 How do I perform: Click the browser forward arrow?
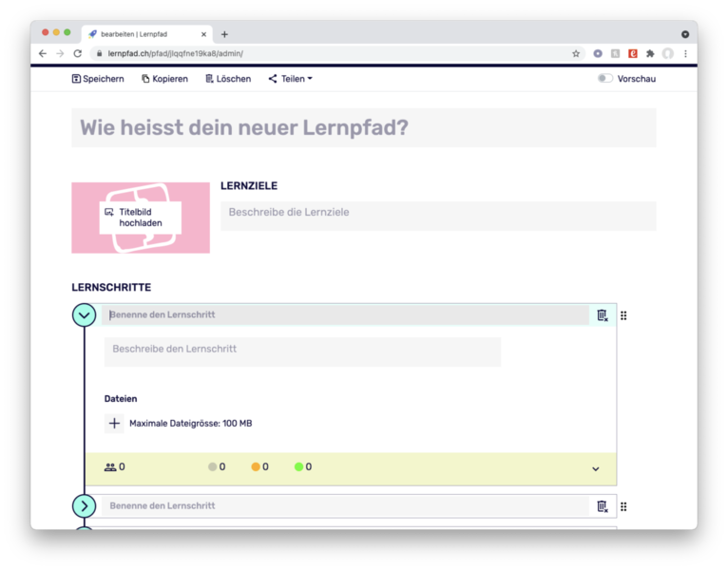(x=60, y=53)
